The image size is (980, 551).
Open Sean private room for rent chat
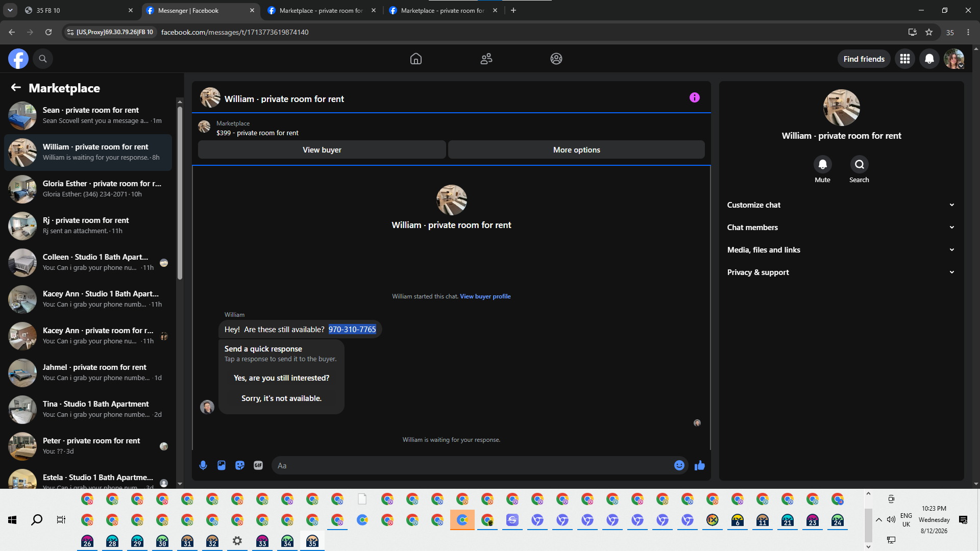[88, 115]
